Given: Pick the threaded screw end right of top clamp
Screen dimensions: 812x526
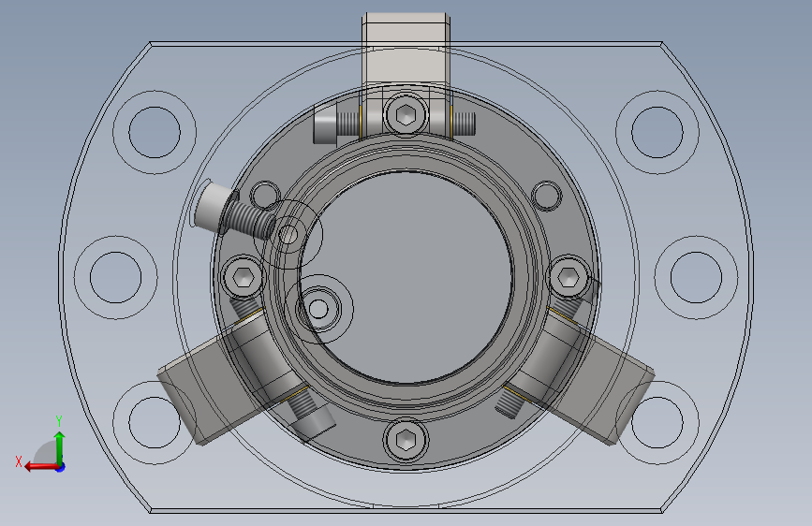Looking at the screenshot, I should [464, 124].
